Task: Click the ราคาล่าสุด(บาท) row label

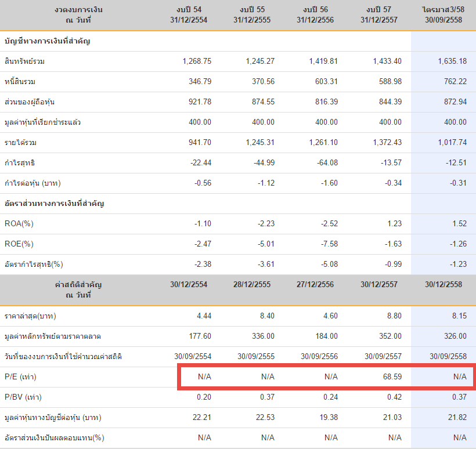Action: pos(30,316)
